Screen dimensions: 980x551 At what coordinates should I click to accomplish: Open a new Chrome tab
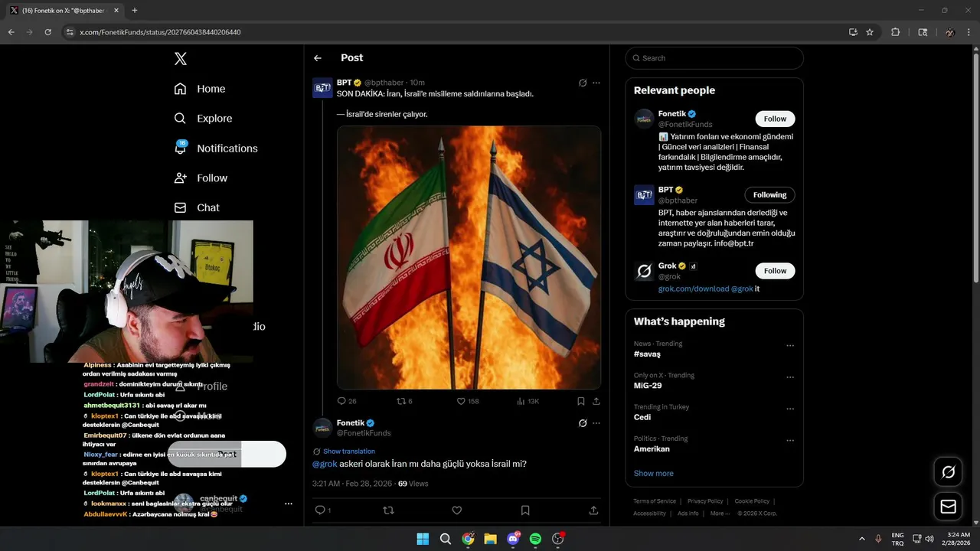[x=135, y=11]
